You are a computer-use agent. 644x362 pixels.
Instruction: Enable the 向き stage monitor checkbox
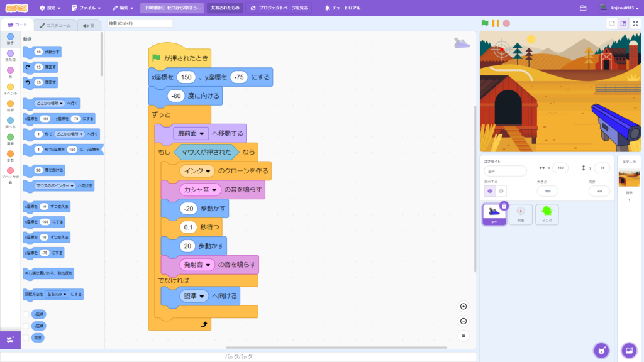point(26,337)
